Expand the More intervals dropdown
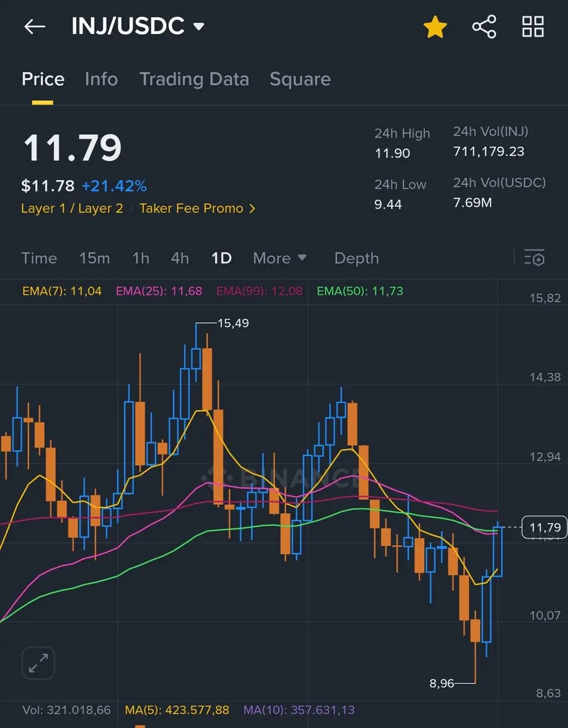This screenshot has width=568, height=728. click(280, 258)
